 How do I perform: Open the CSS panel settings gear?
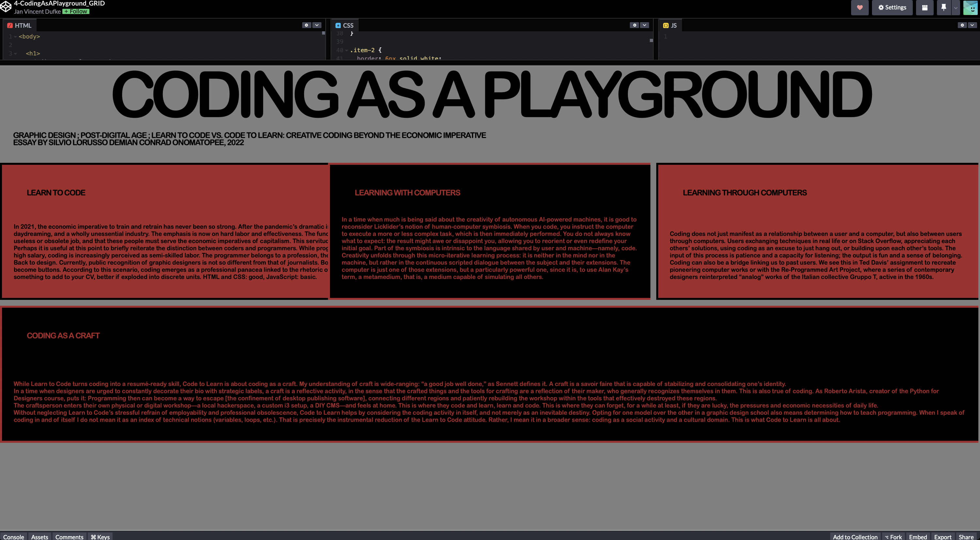[x=634, y=25]
